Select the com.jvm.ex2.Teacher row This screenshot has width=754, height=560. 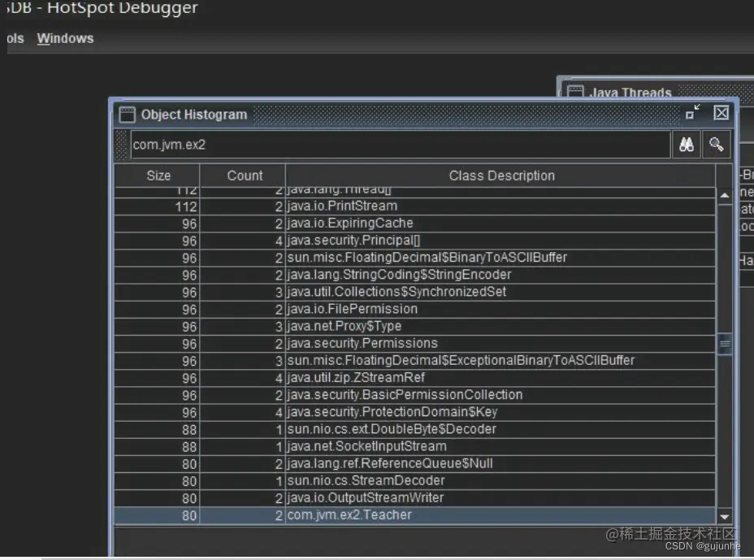415,515
